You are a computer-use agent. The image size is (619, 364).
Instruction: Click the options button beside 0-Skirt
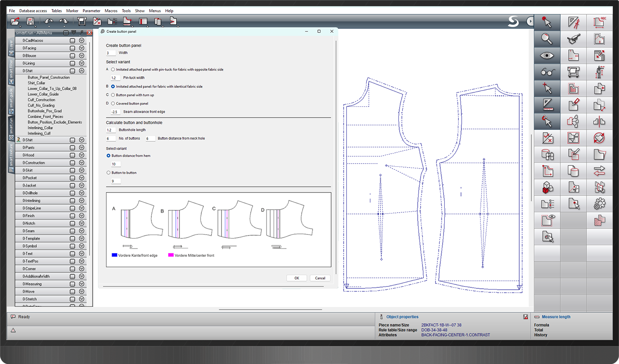(73, 170)
